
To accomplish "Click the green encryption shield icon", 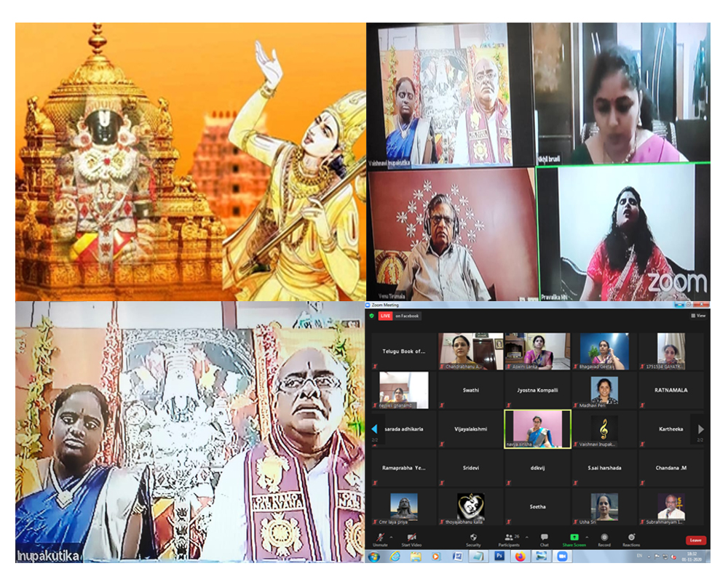I will 371,316.
